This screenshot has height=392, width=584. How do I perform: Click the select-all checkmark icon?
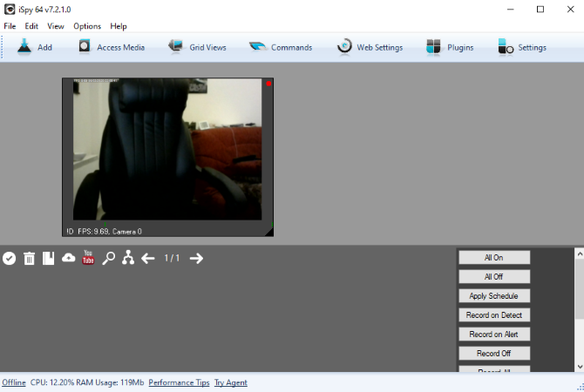coord(10,259)
